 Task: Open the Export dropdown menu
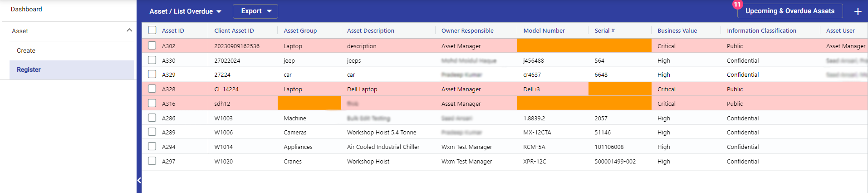(x=255, y=11)
